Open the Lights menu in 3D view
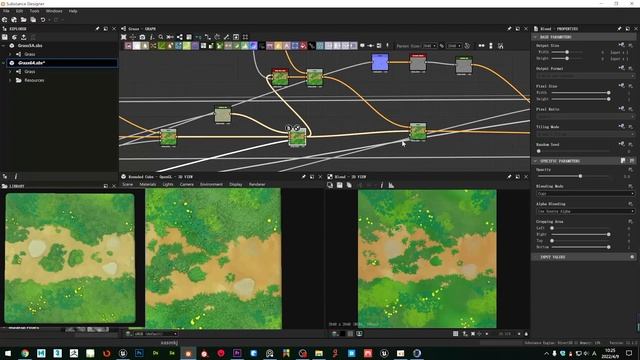Screen dimensions: 640x360 pyautogui.click(x=168, y=184)
